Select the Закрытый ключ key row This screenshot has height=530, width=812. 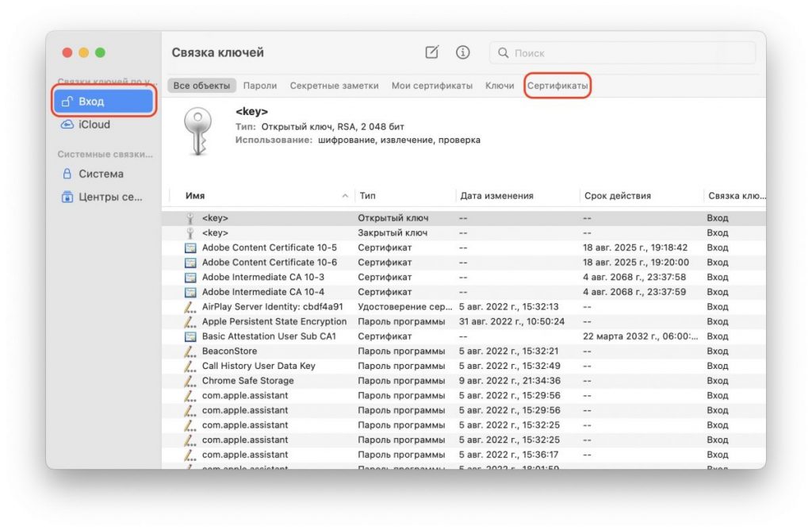pyautogui.click(x=463, y=233)
